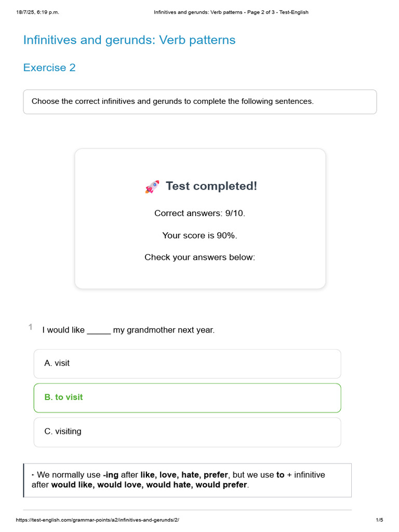Choose answer option B. to visit
The width and height of the screenshot is (399, 532).
click(x=187, y=397)
